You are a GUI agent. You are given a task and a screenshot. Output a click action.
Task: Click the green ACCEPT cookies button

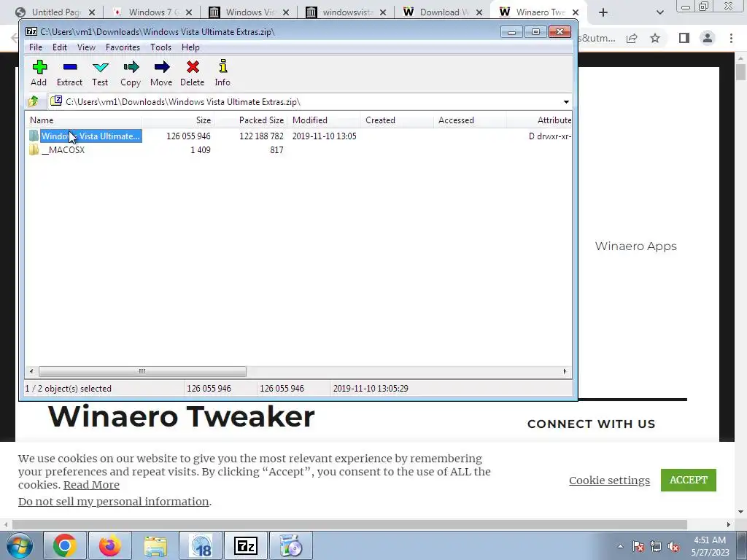click(689, 480)
